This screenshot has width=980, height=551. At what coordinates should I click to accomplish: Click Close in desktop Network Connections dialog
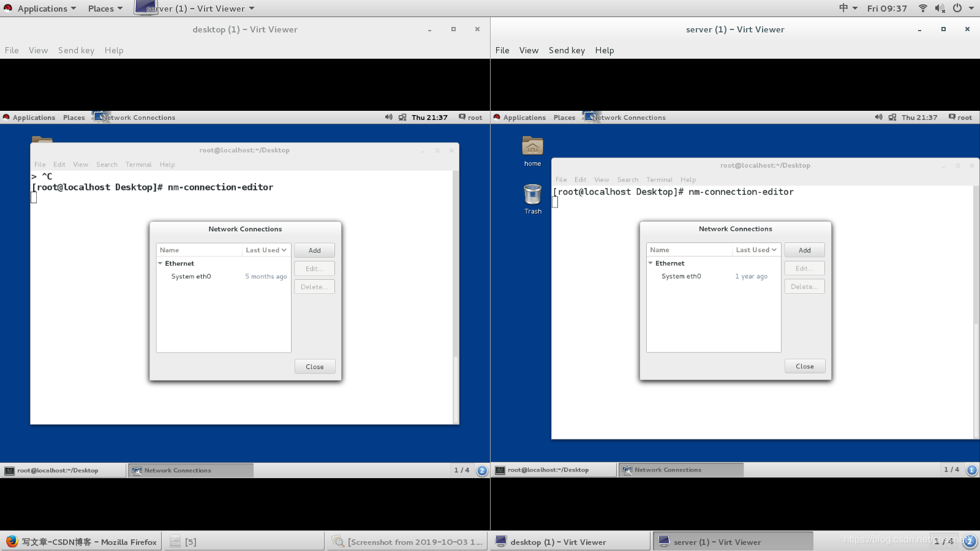coord(314,367)
